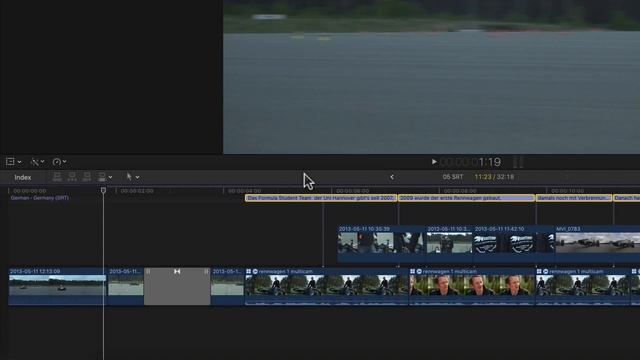
Task: Click the first rennwagen 1 multicam clip icon
Action: coord(249,271)
